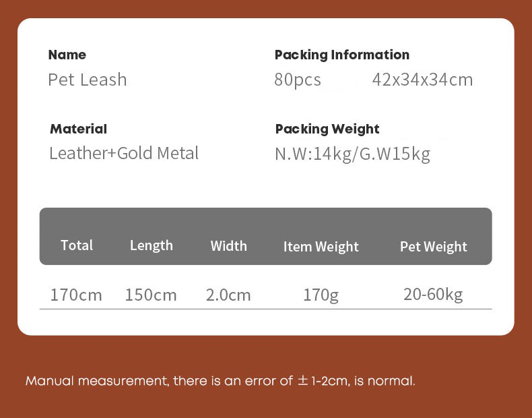Select the N.W:14kg/G.W15kg weight value

coord(352,154)
